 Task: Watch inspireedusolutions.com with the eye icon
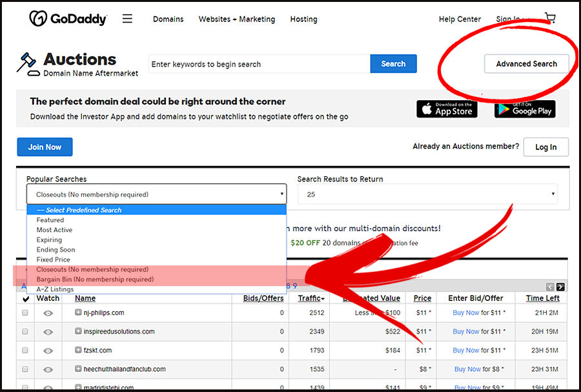(x=48, y=332)
